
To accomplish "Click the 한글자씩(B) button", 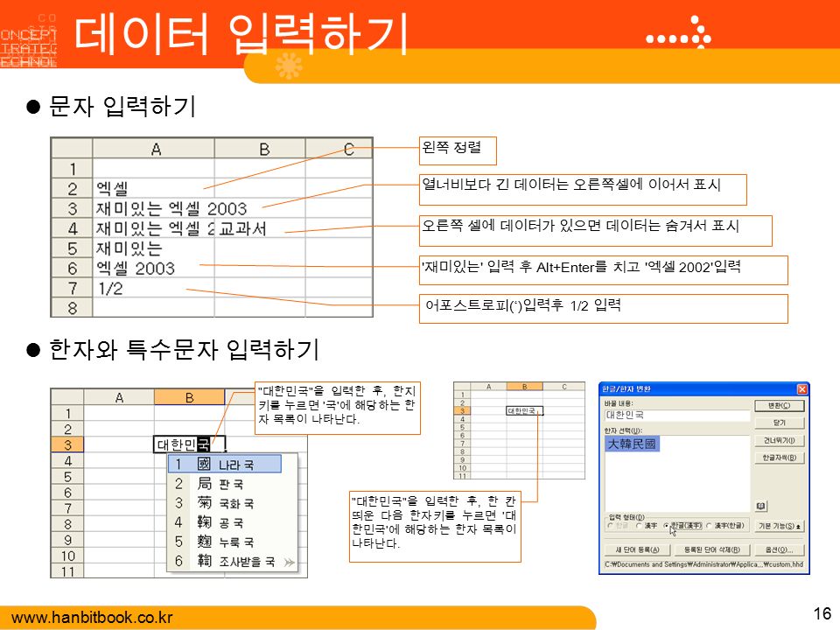I will tap(780, 458).
